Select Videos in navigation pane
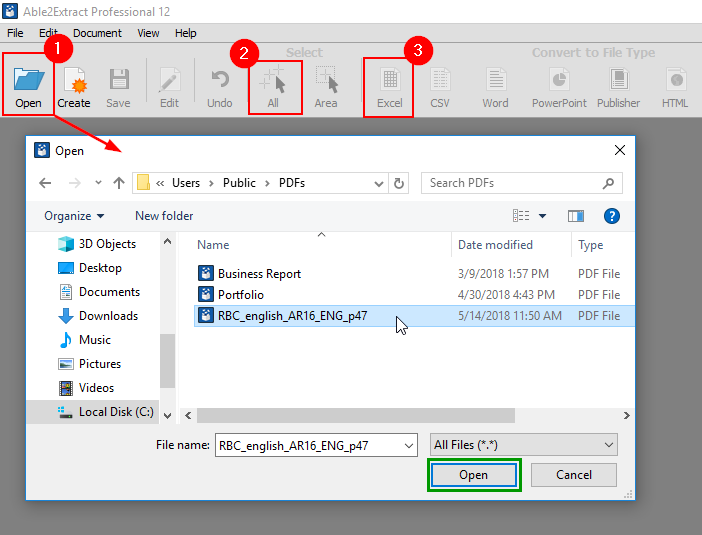Viewport: 702px width, 535px height. pyautogui.click(x=86, y=388)
